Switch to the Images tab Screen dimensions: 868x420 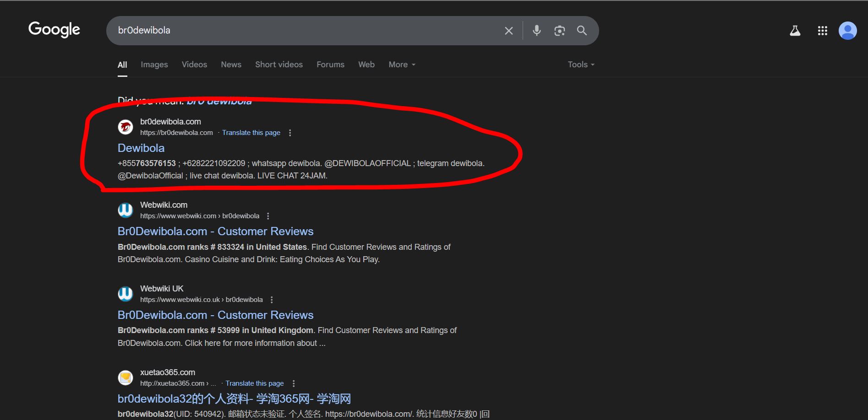point(154,65)
